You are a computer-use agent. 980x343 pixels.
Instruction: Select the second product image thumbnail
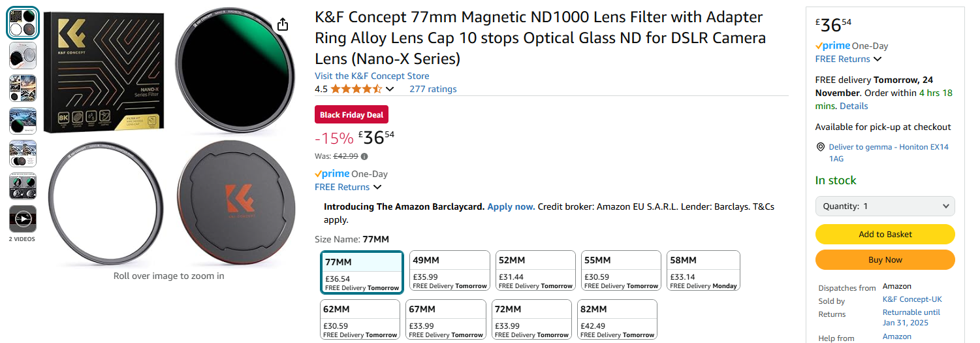pos(23,56)
